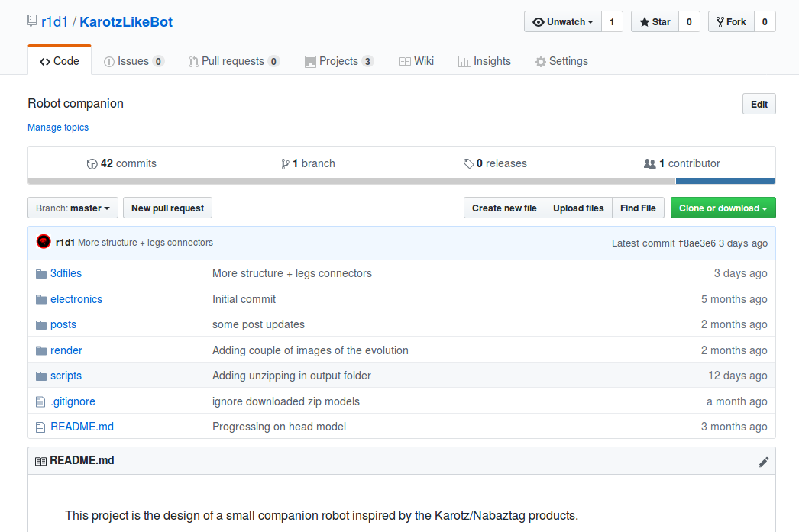Open the scripts folder

(x=66, y=376)
